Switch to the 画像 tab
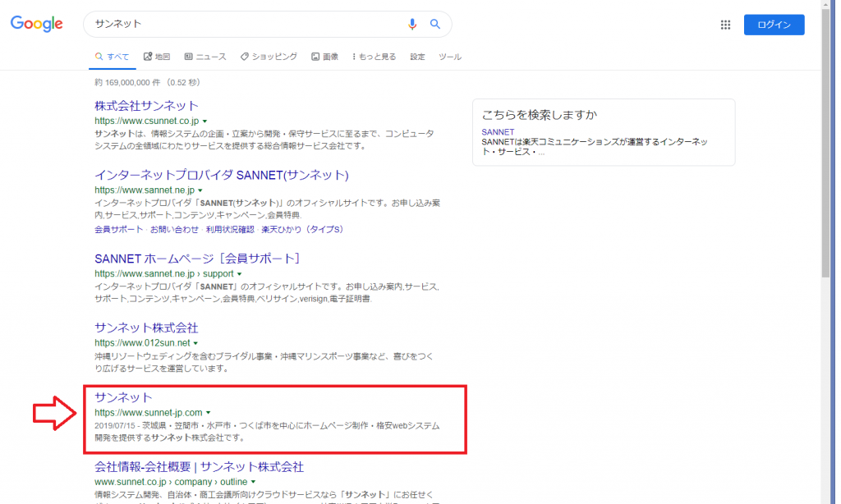The image size is (841, 504). tap(325, 57)
